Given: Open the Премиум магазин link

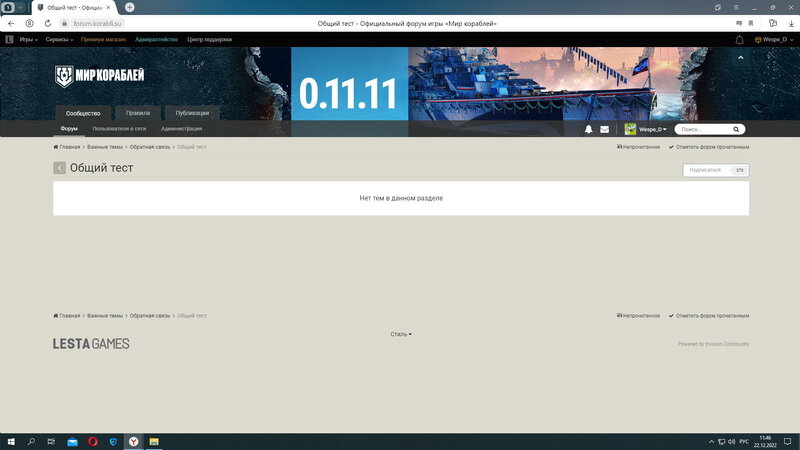Looking at the screenshot, I should (103, 39).
